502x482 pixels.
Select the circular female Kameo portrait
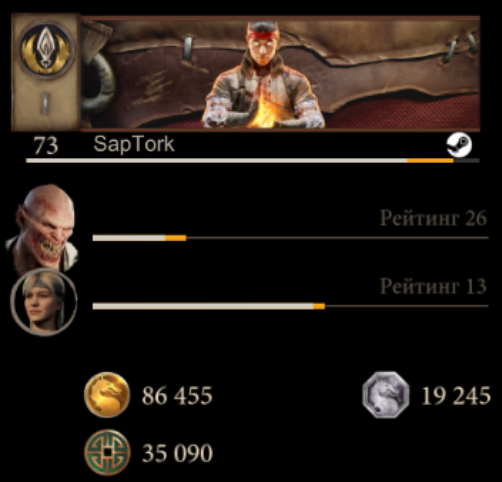pyautogui.click(x=44, y=302)
